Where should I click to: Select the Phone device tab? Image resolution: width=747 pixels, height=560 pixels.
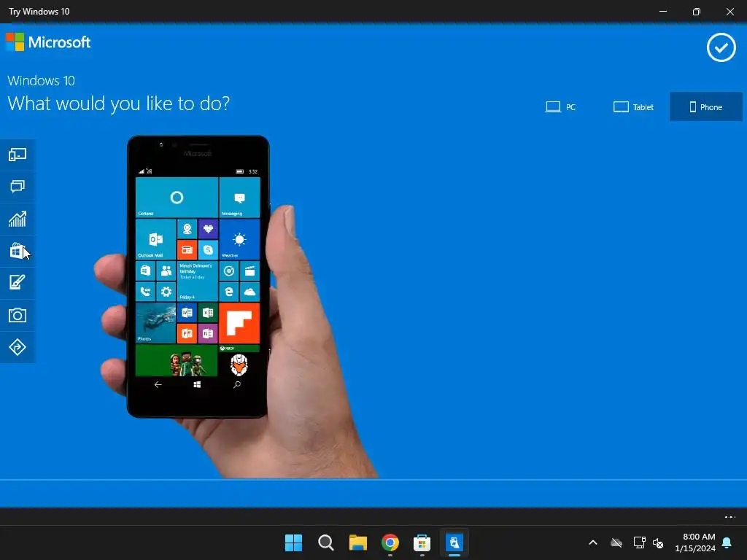tap(705, 106)
